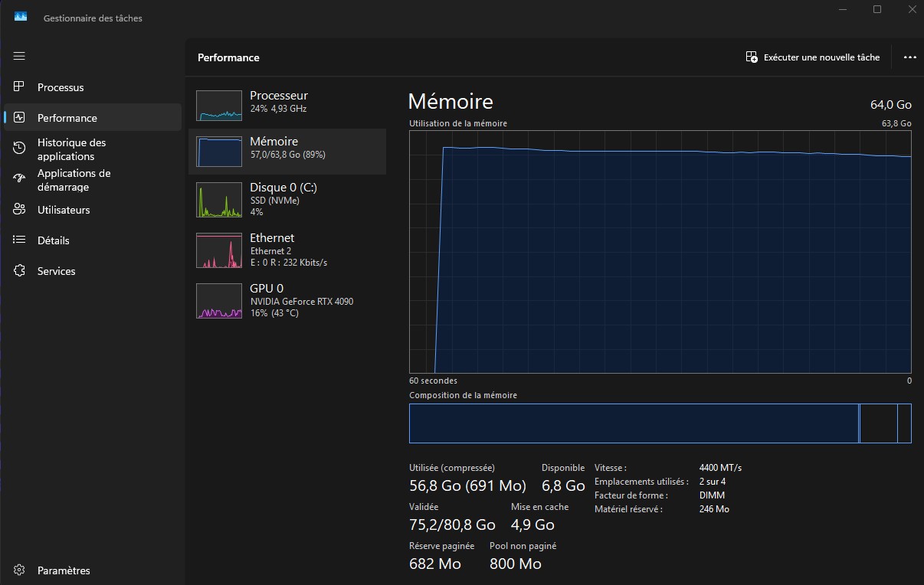Screen dimensions: 924x585
Task: Click Exécuter une nouvelle tâche button
Action: tap(813, 57)
